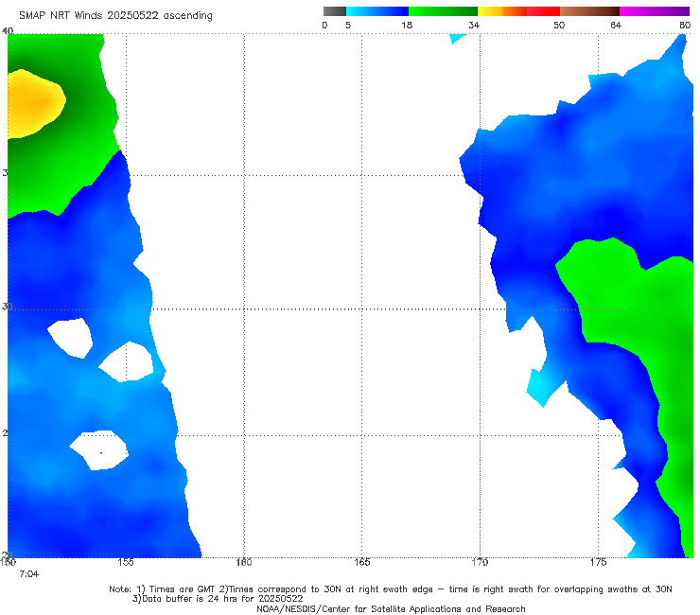This screenshot has width=700, height=615.
Task: Click the title 'SMAP NRT Winds 20250522 ascending'
Action: click(x=115, y=16)
